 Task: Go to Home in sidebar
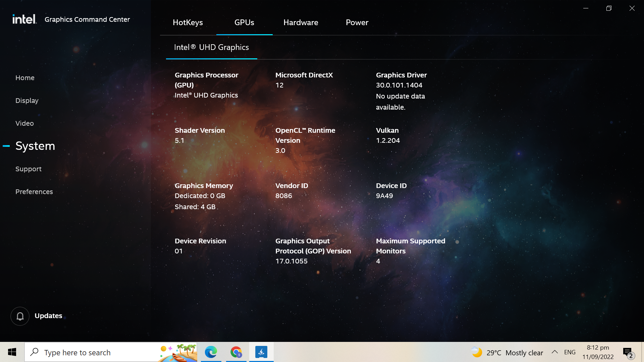pos(25,78)
